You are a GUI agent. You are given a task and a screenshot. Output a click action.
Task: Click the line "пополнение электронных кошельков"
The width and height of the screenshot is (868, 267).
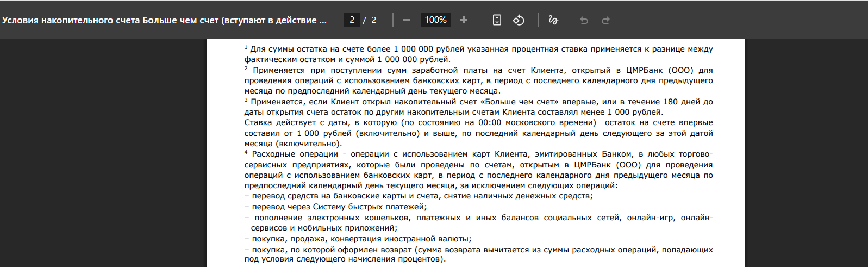[479, 218]
